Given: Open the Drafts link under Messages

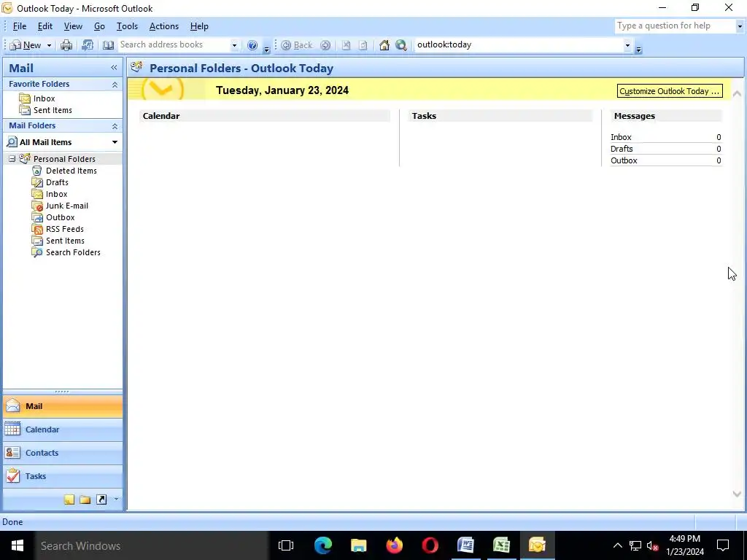Looking at the screenshot, I should (x=622, y=149).
